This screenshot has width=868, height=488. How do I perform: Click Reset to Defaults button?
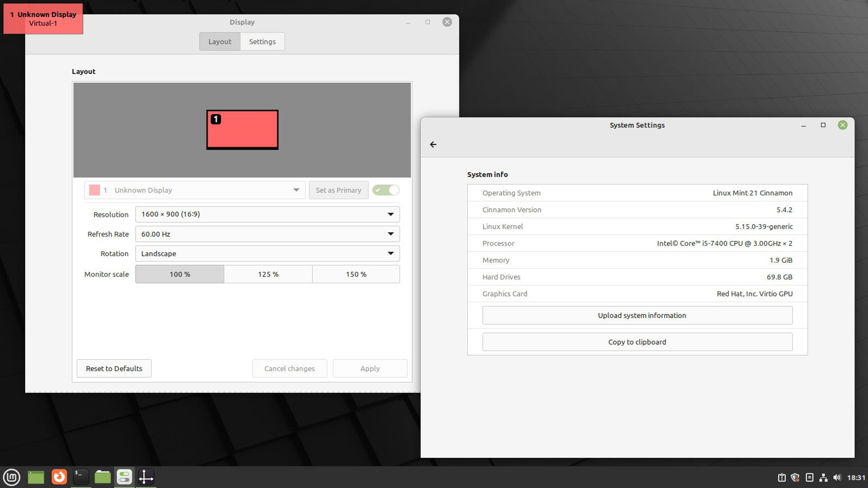point(114,369)
